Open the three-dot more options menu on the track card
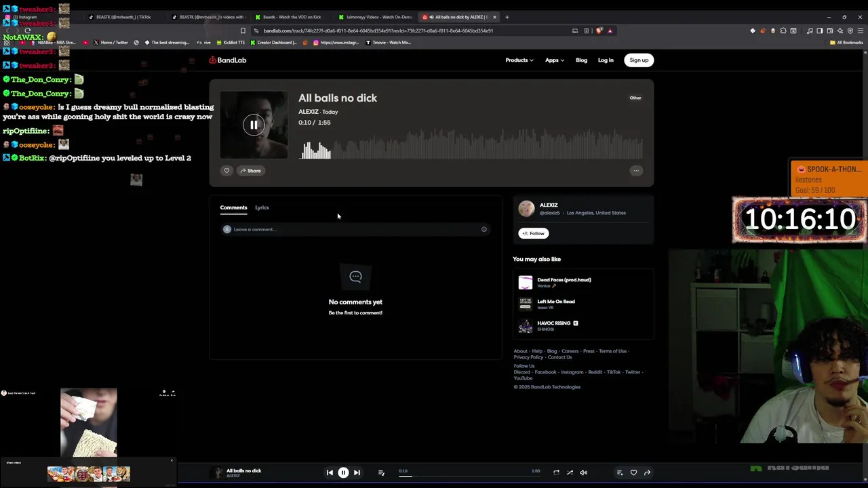The height and width of the screenshot is (488, 868). coord(636,171)
